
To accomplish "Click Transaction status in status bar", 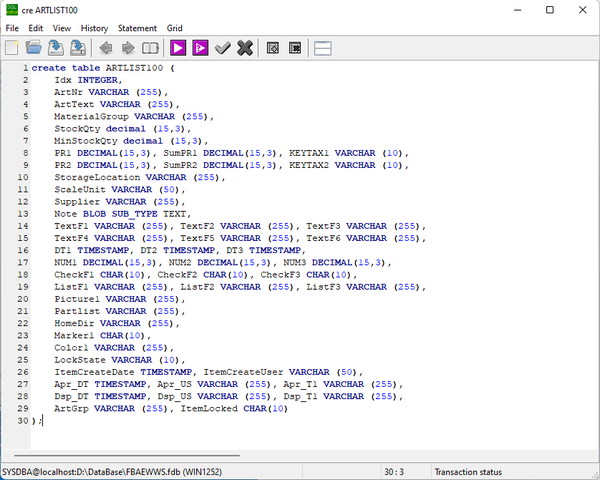I will [x=468, y=472].
